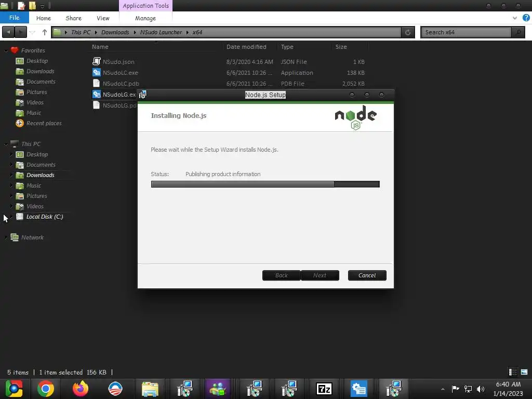The width and height of the screenshot is (532, 399).
Task: Select Documents under This PC
Action: click(x=41, y=165)
